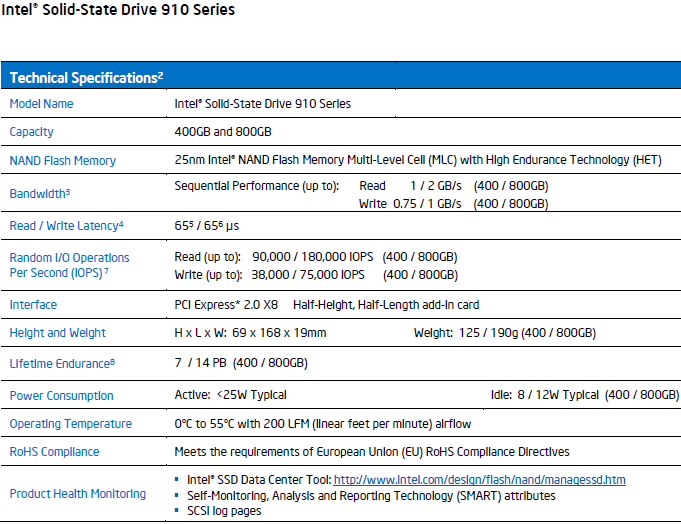Click the 'Power Consumption' label
This screenshot has width=681, height=524.
click(61, 396)
